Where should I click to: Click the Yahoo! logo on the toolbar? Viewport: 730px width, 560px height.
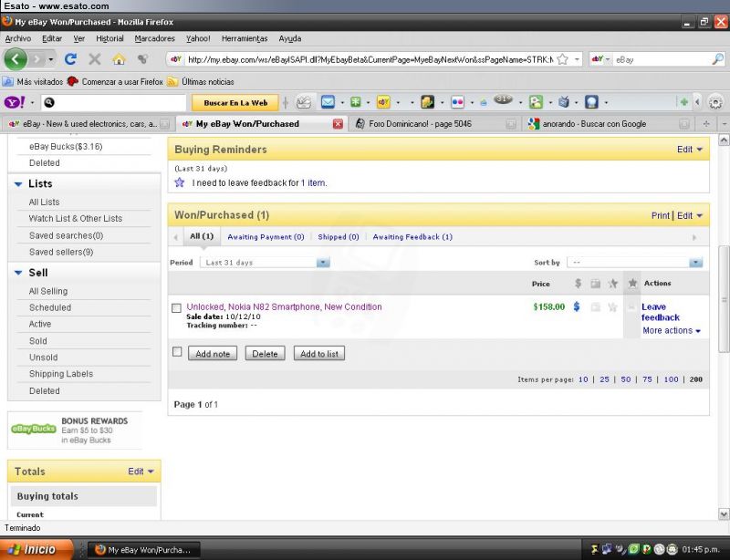point(15,102)
